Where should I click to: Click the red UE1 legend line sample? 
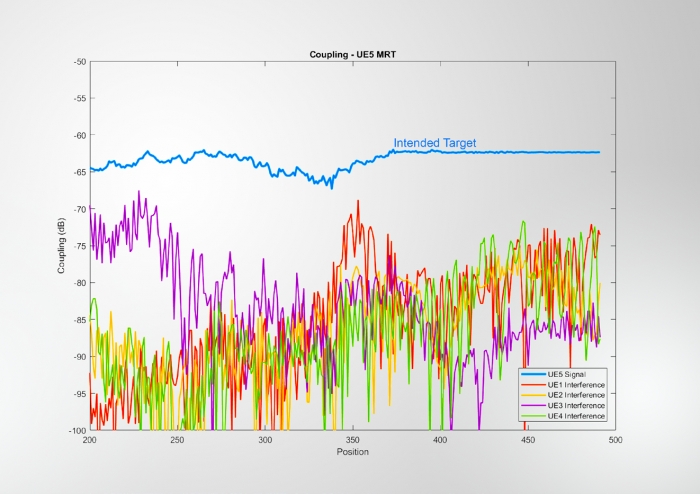533,385
